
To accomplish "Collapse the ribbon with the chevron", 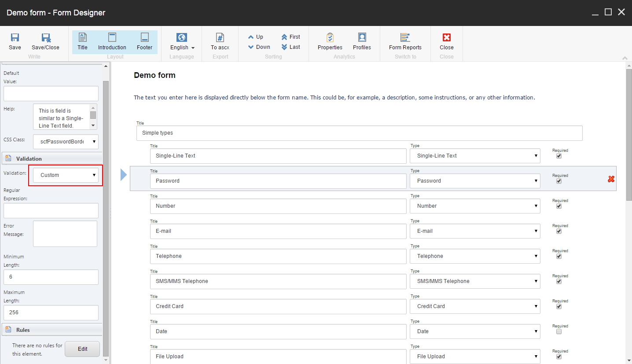I will 625,58.
